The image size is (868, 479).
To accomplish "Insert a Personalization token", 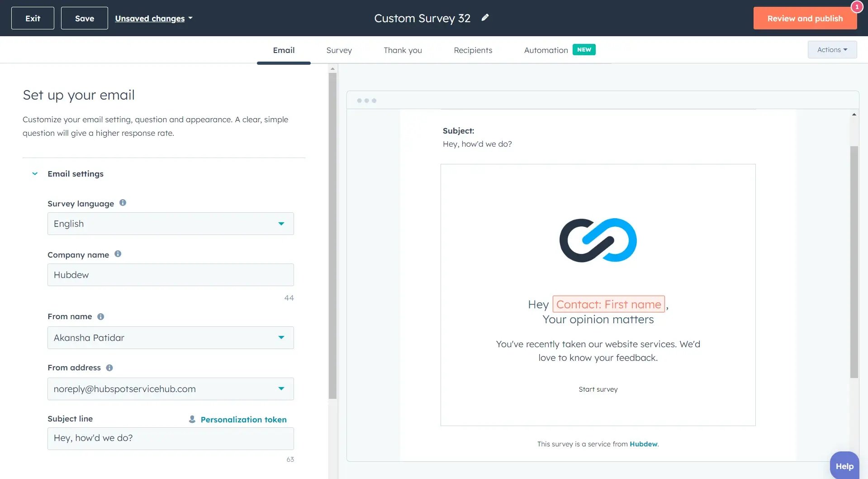I will [x=238, y=420].
